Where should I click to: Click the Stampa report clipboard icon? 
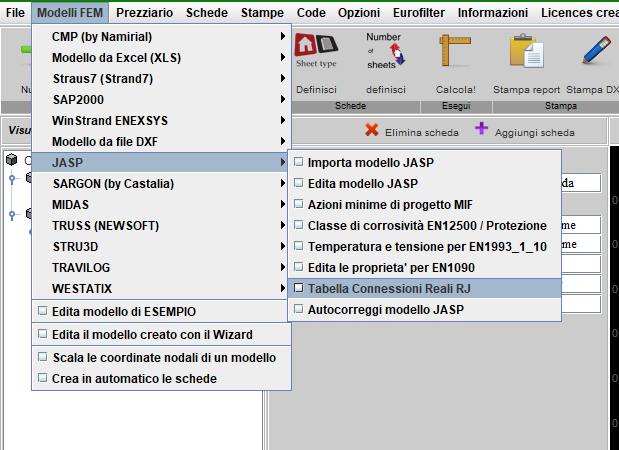[x=526, y=51]
